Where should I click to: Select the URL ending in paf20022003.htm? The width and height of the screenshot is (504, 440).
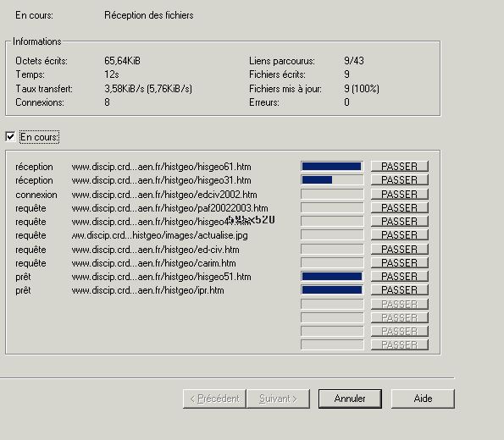point(169,208)
